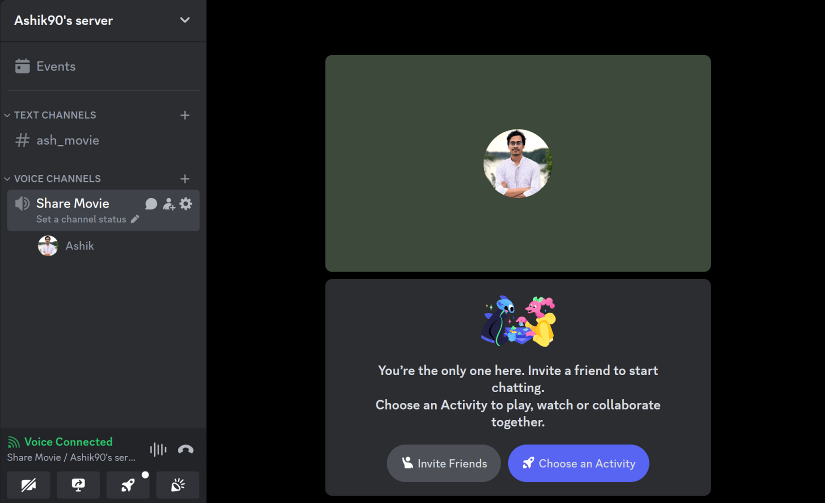The width and height of the screenshot is (825, 503).
Task: Click the hash icon beside ash_movie
Action: tap(22, 140)
